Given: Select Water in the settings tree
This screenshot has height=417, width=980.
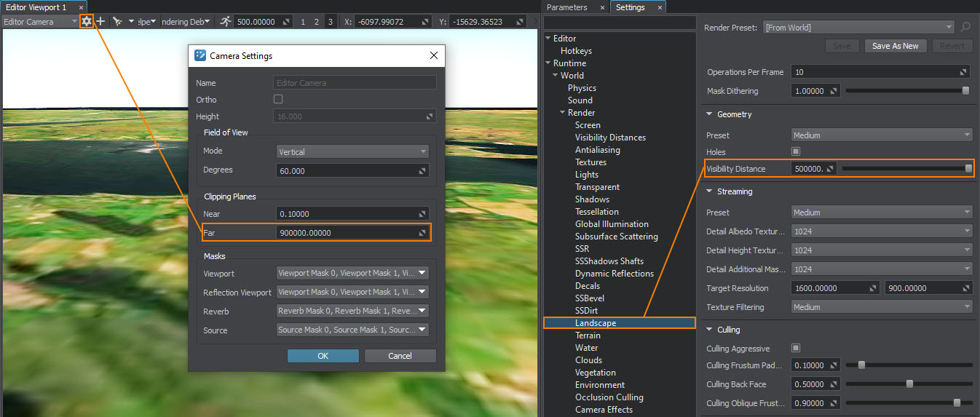Looking at the screenshot, I should (x=586, y=348).
